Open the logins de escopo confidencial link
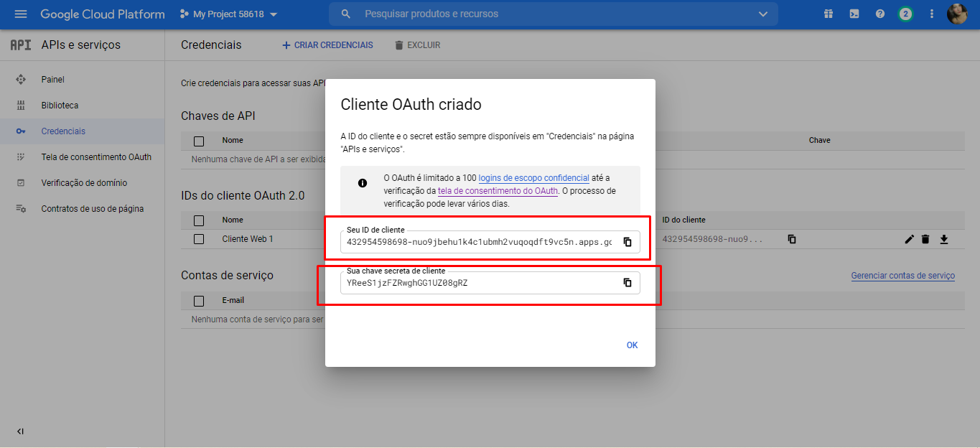 point(534,178)
